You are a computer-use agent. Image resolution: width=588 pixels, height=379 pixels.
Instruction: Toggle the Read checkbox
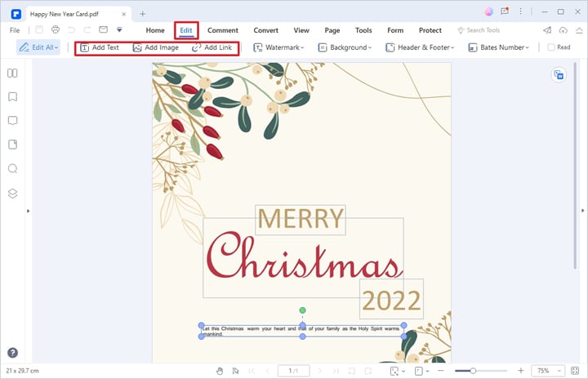click(x=551, y=47)
